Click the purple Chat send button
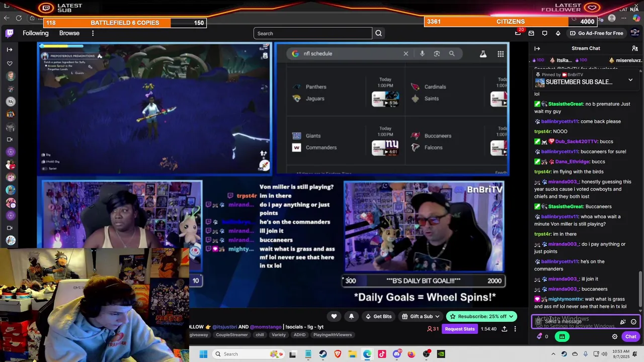Viewport: 644px width, 362px height. point(631,336)
